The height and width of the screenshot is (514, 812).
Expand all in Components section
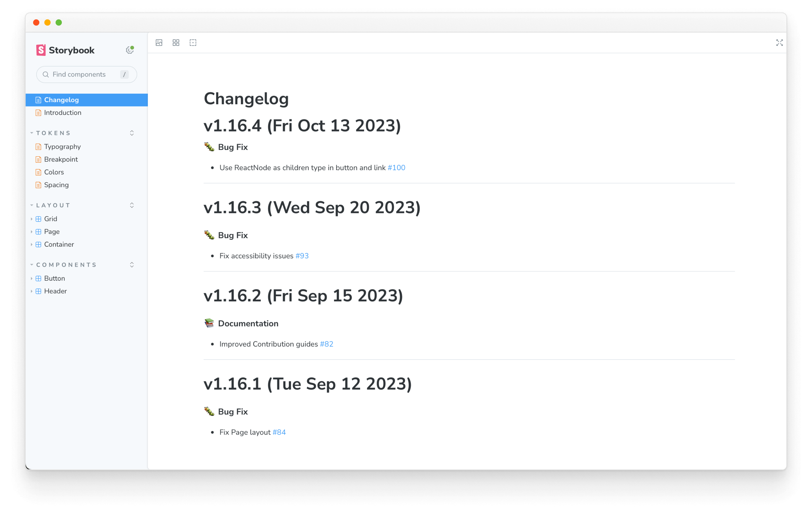pos(132,265)
